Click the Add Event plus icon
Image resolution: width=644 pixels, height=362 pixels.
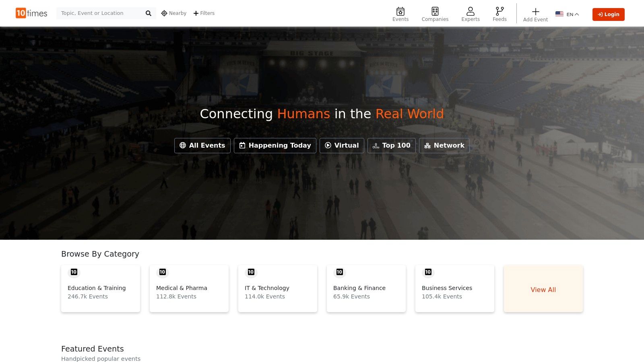click(535, 12)
